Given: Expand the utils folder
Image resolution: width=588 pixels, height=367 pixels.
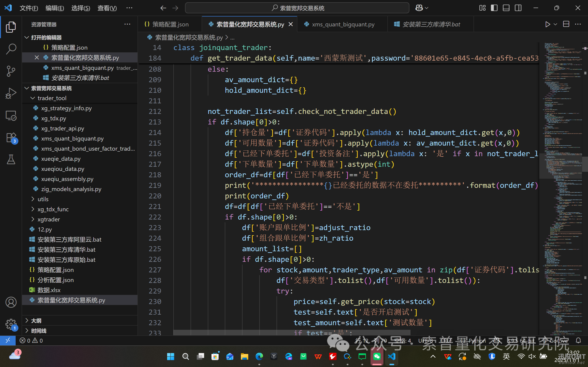Looking at the screenshot, I should pyautogui.click(x=43, y=199).
